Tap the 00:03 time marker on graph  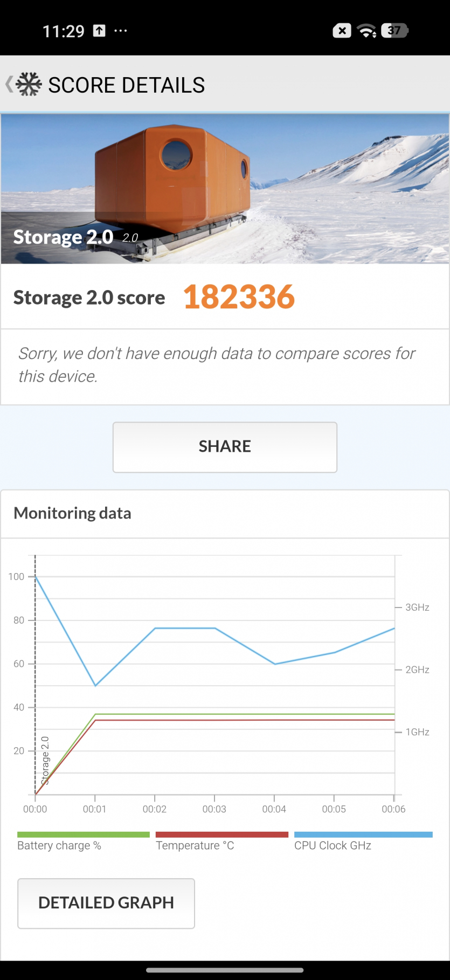[x=214, y=809]
